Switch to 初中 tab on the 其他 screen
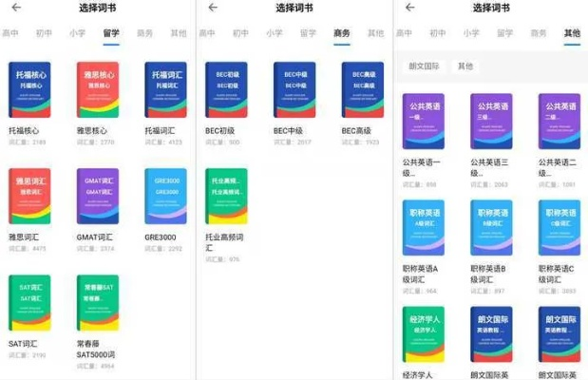 coord(438,33)
